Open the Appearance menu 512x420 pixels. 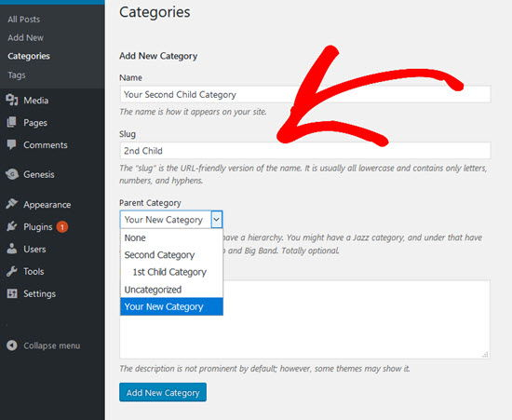click(x=47, y=205)
